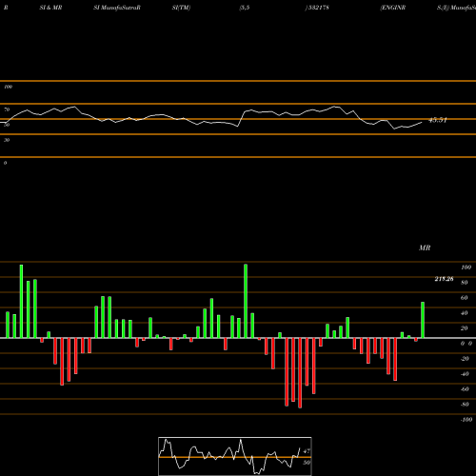
Task: Click the -40 label on the MR axis
Action: pyautogui.click(x=465, y=374)
